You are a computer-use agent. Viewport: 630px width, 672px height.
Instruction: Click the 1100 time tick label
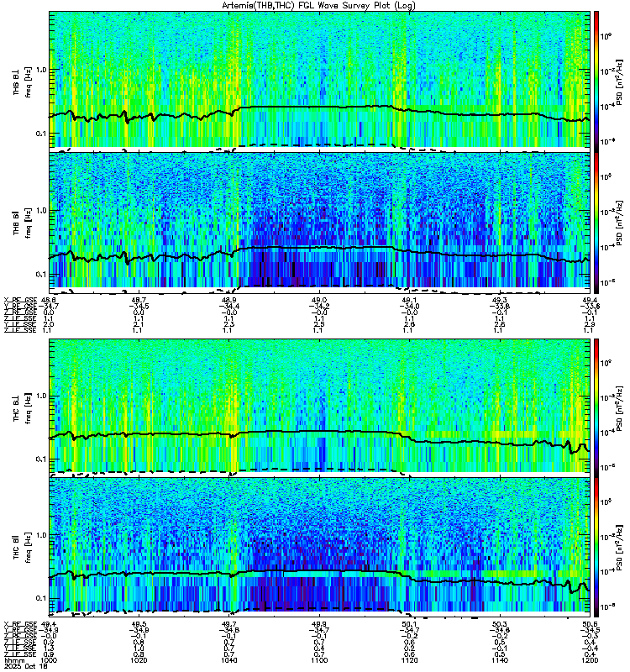click(319, 660)
